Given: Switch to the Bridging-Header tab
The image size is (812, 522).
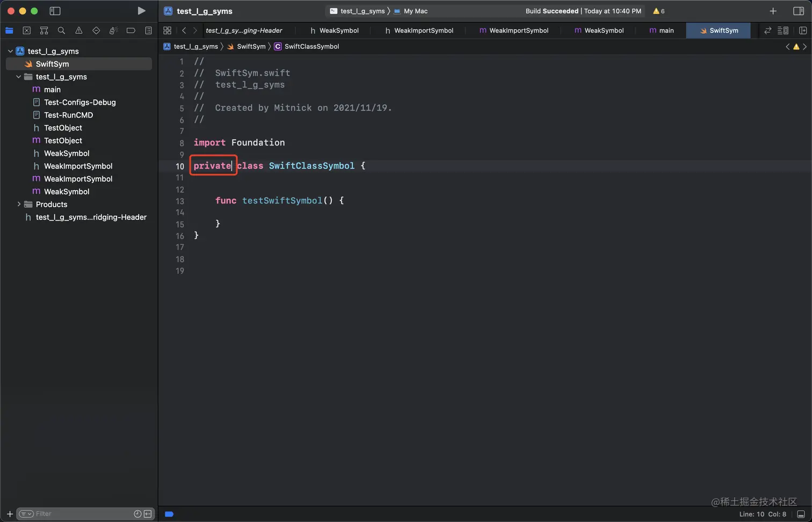Looking at the screenshot, I should (x=244, y=31).
